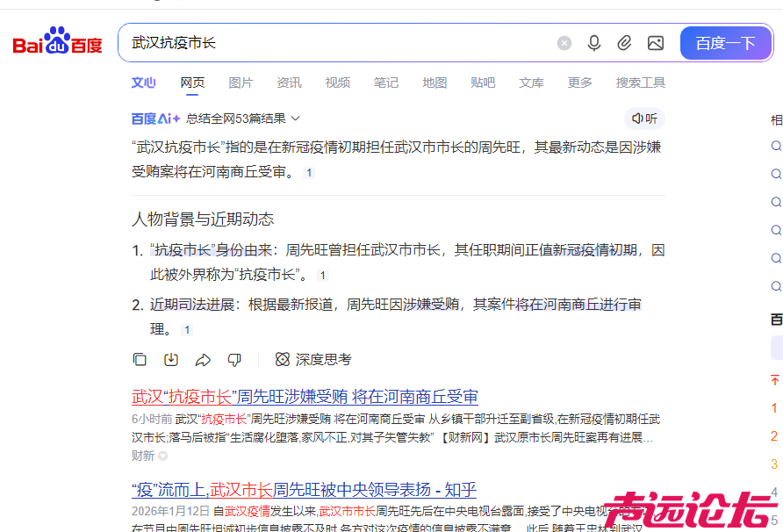Open citation 1 after 商丘受审 summary
The image size is (783, 532).
tap(309, 173)
